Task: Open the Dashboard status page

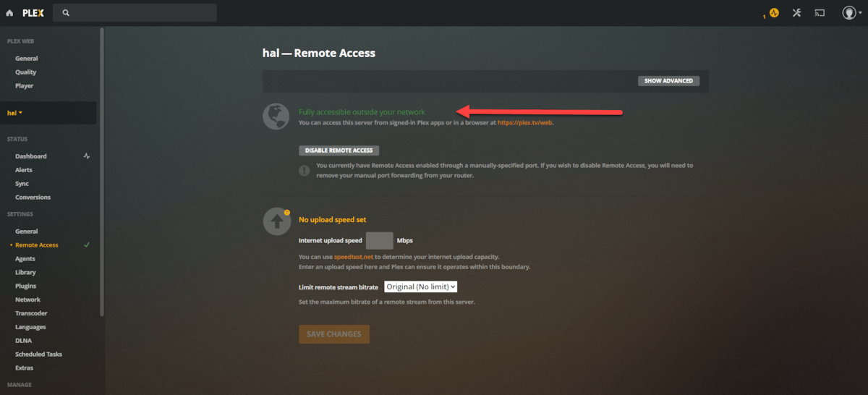Action: click(31, 156)
